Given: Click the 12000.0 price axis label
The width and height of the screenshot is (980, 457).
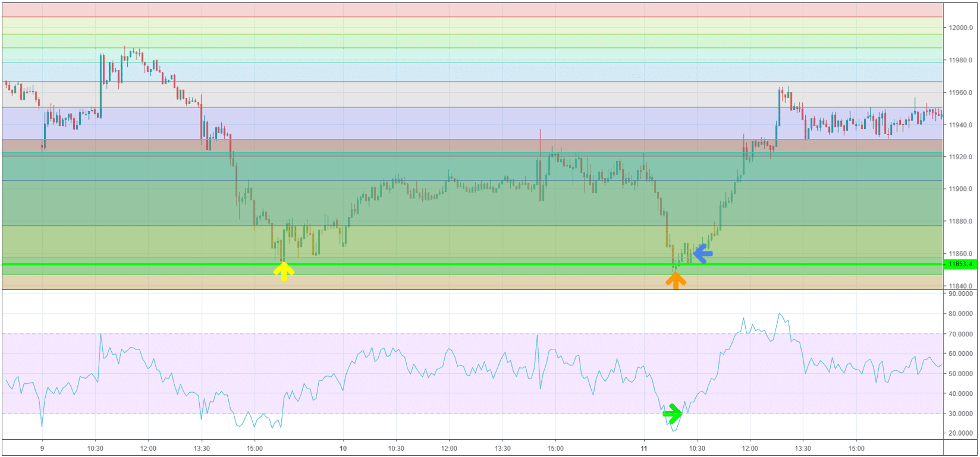Looking at the screenshot, I should (960, 28).
